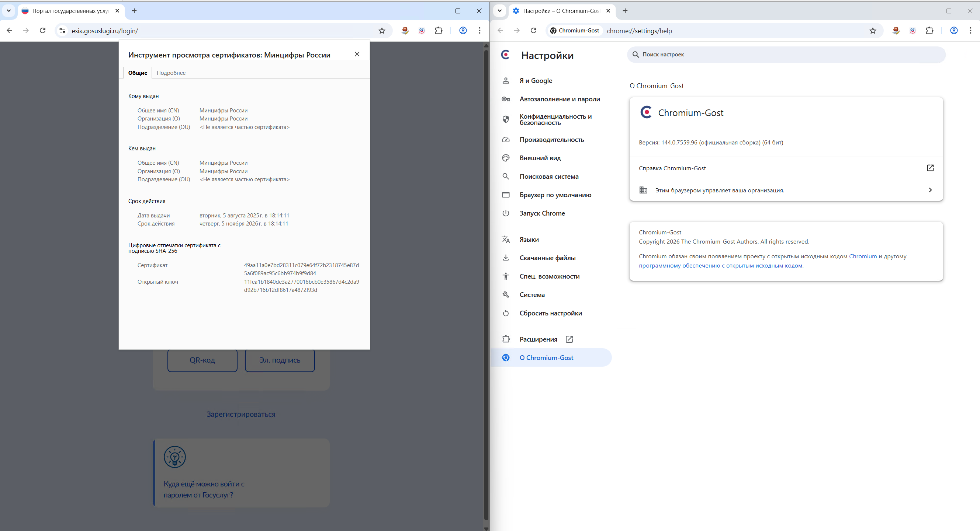Screen dimensions: 980x531
Task: Click the three-dot menu in the left browser
Action: (479, 31)
